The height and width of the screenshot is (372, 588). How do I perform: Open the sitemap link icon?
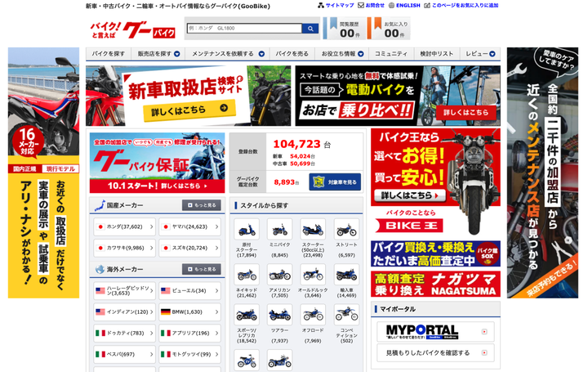pos(321,5)
